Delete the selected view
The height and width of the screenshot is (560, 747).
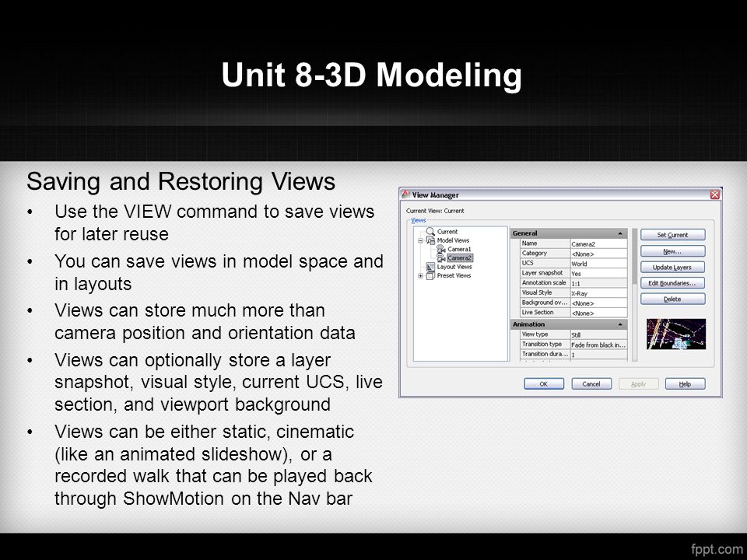pos(672,299)
